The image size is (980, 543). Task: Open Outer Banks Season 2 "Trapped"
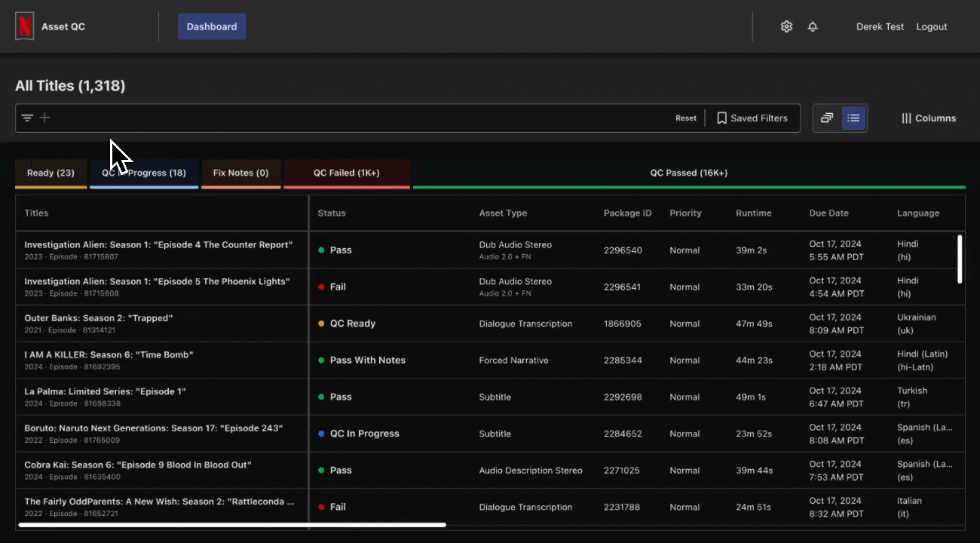coord(99,318)
